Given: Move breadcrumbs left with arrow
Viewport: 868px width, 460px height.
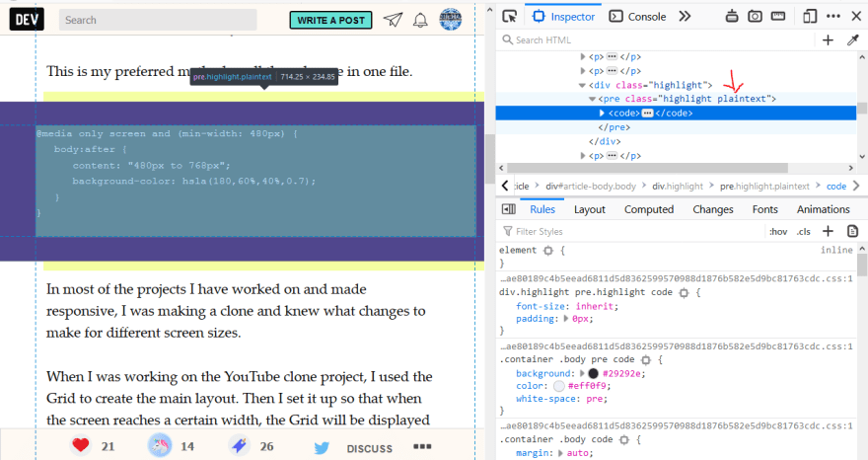Looking at the screenshot, I should 505,186.
